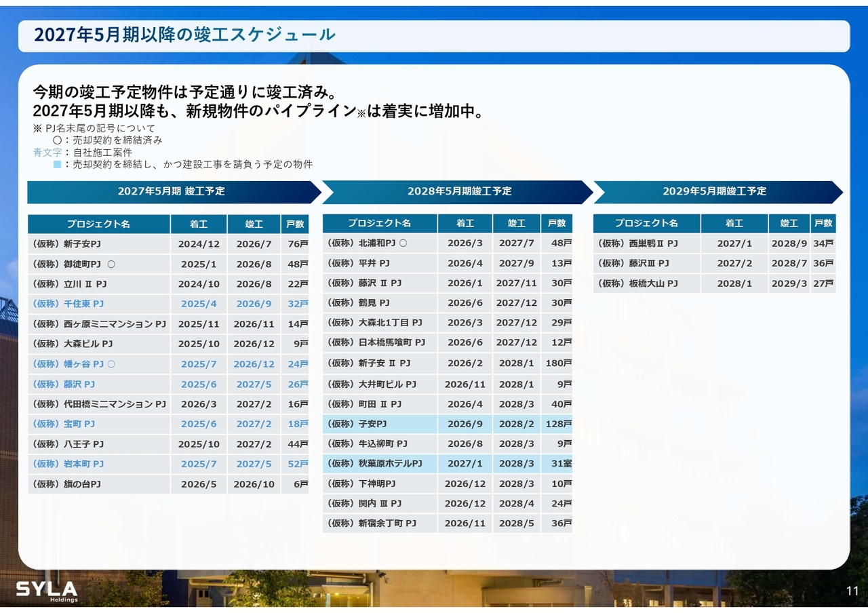868x613 pixels.
Task: Click the SYLA Holdings logo
Action: click(x=47, y=591)
